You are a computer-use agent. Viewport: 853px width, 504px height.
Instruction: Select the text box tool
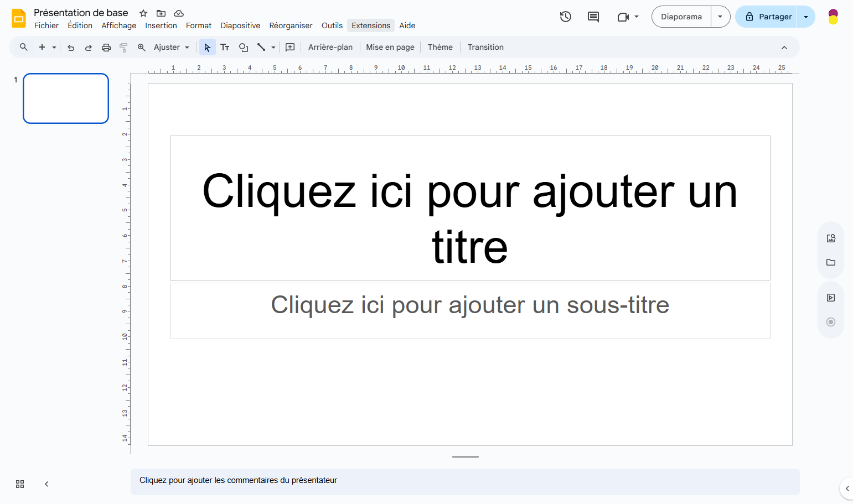click(225, 47)
